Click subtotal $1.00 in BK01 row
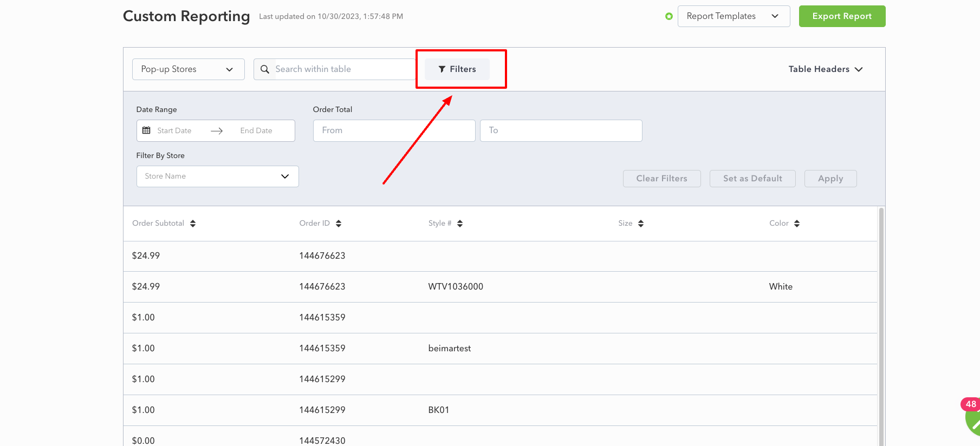Image resolution: width=980 pixels, height=446 pixels. (144, 410)
